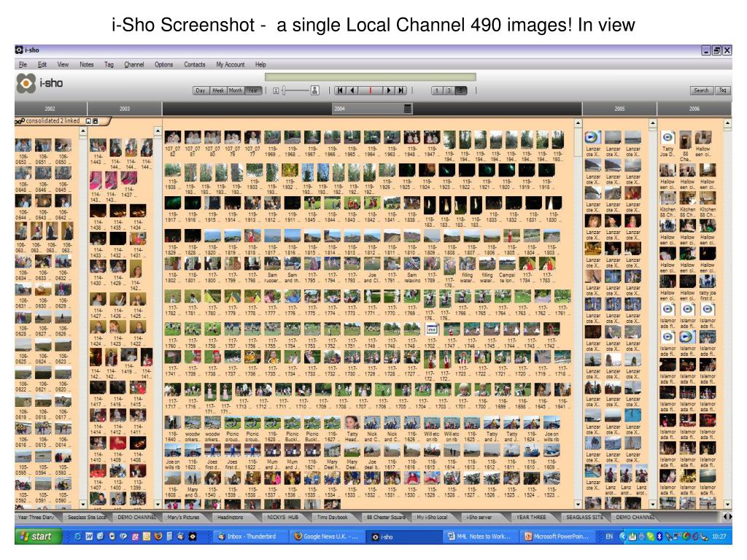Viewport: 747px width, 560px height.
Task: Open the Tag menu
Action: tap(109, 64)
